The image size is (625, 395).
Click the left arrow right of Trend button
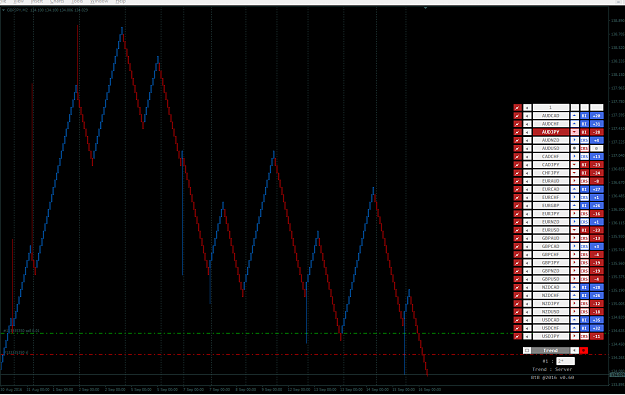coord(574,350)
